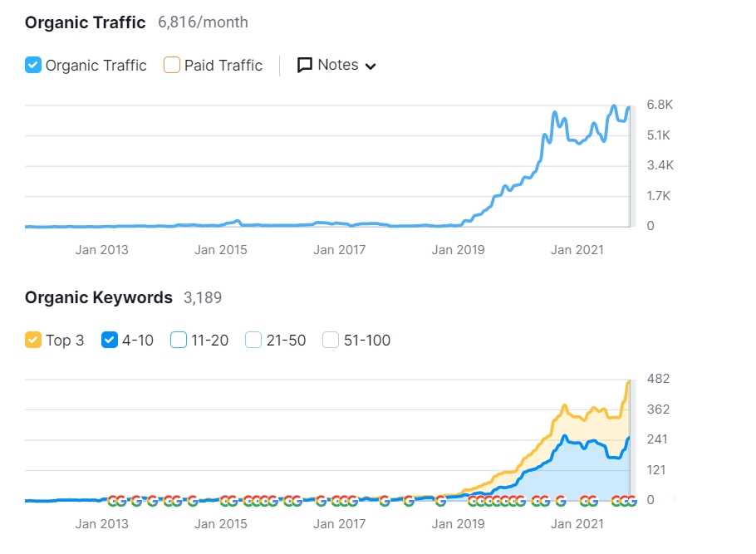Uncheck the Top 3 keywords checkbox
Image resolution: width=756 pixels, height=554 pixels.
(32, 340)
